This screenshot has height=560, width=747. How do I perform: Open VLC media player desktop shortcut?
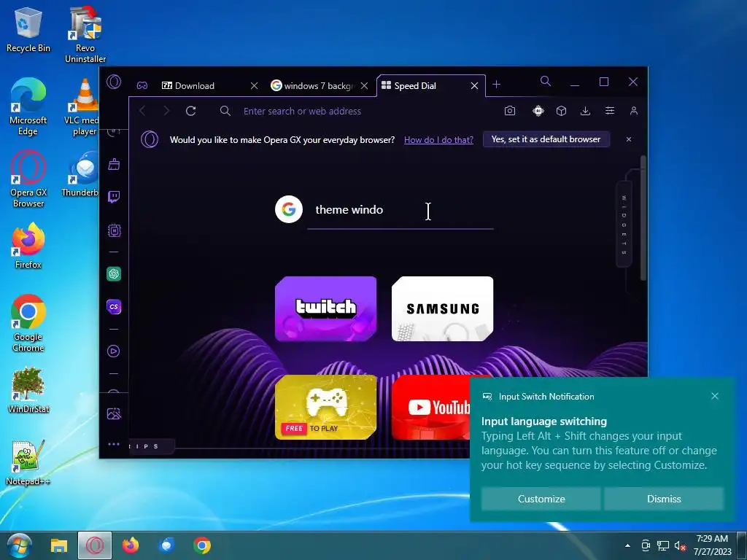coord(82,108)
